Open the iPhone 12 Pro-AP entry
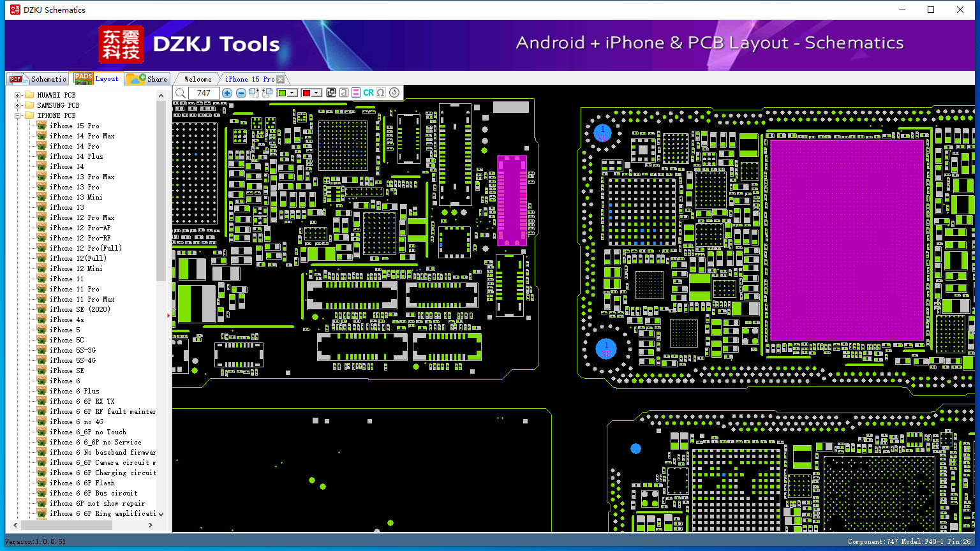Screen dimensions: 980x551 pyautogui.click(x=80, y=228)
